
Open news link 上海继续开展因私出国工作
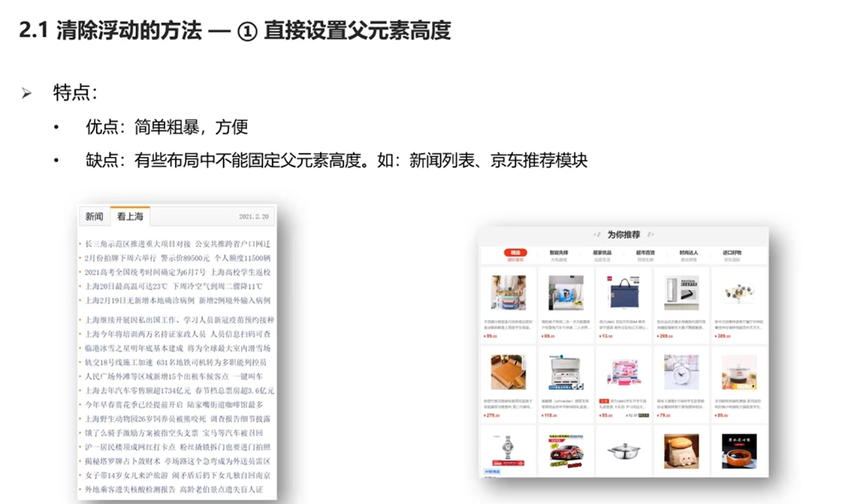(131, 320)
